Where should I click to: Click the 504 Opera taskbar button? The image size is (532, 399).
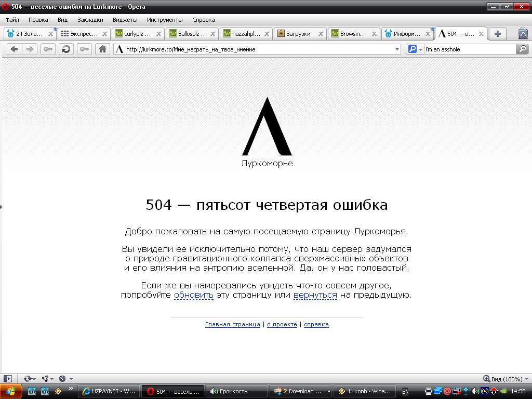click(x=172, y=391)
